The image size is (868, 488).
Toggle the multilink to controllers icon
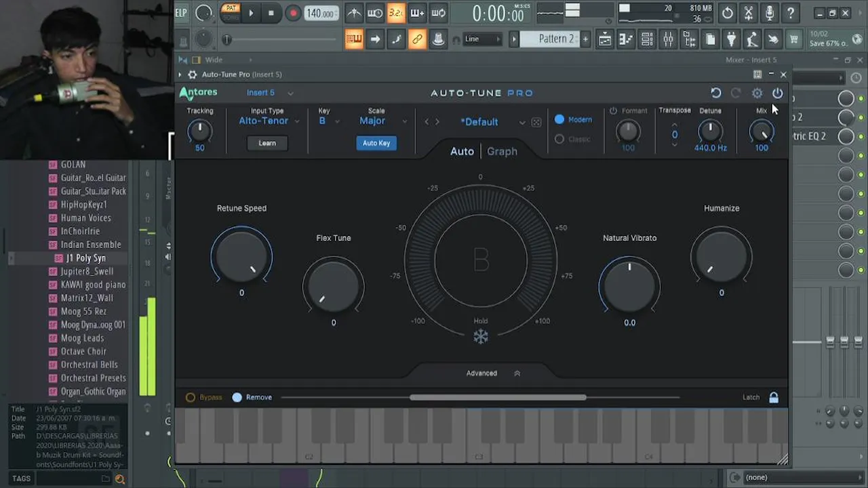pos(417,39)
